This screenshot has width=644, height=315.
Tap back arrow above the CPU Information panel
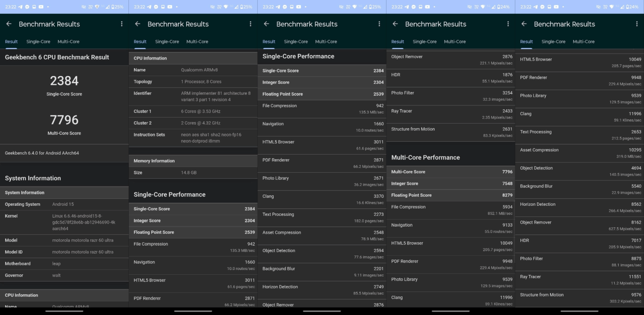(x=138, y=24)
